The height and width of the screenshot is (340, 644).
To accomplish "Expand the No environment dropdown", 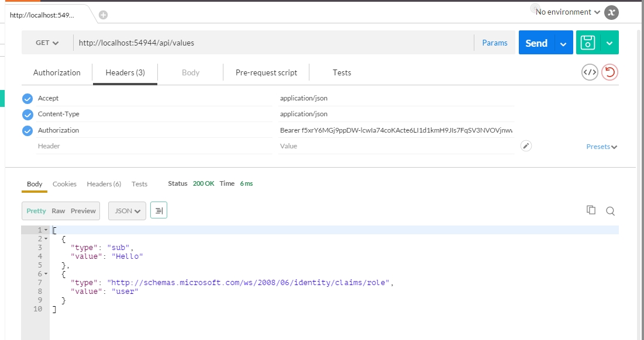I will point(567,12).
